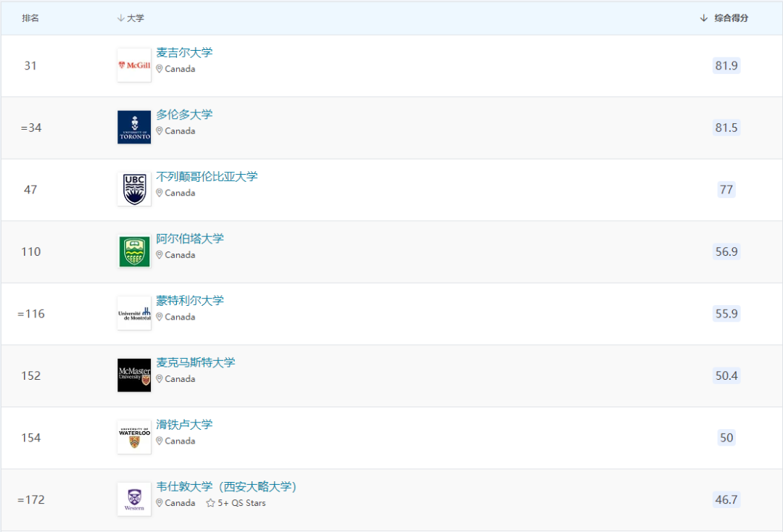Click rank number 152

[x=31, y=375]
